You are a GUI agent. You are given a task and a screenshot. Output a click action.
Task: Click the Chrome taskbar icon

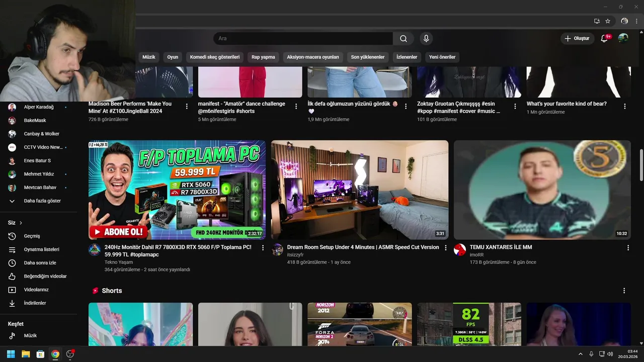coord(55,354)
